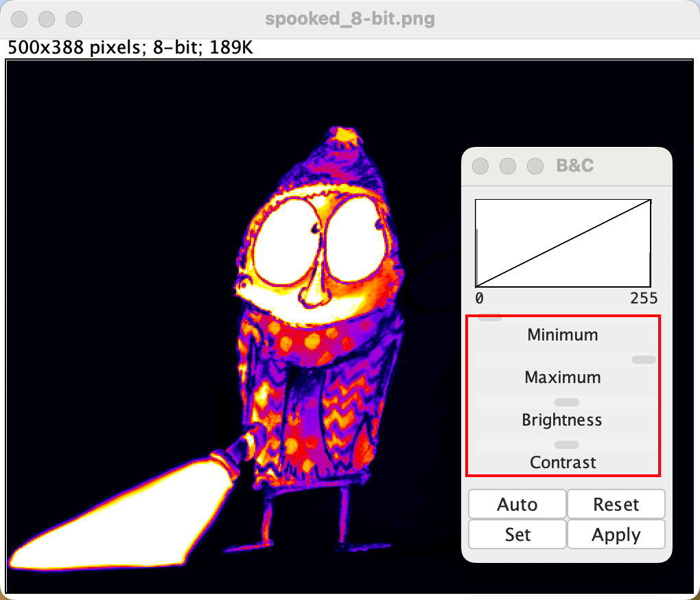Click the histogram plot in B&C window
700x600 pixels.
pos(563,243)
